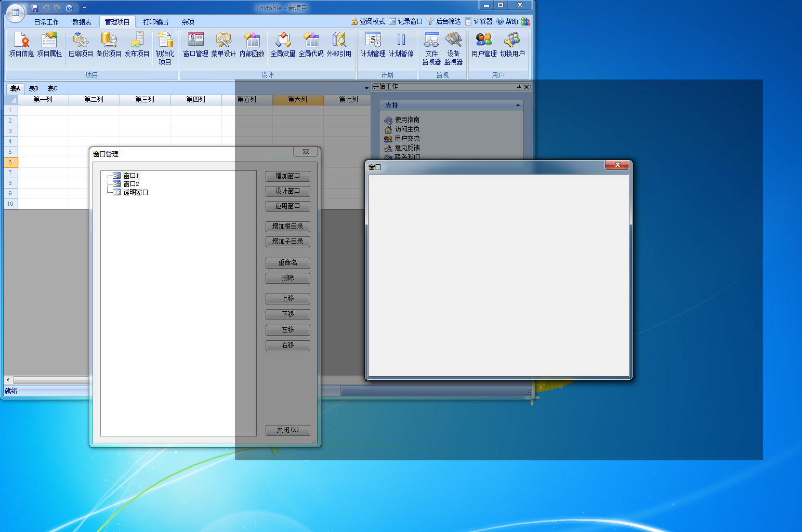Click the 第一列 column header
This screenshot has width=802, height=532.
pos(43,100)
